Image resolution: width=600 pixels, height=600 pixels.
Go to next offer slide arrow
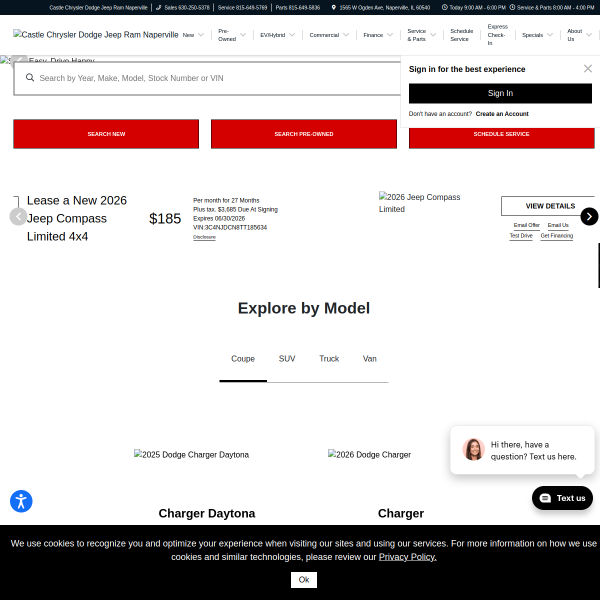click(x=589, y=217)
